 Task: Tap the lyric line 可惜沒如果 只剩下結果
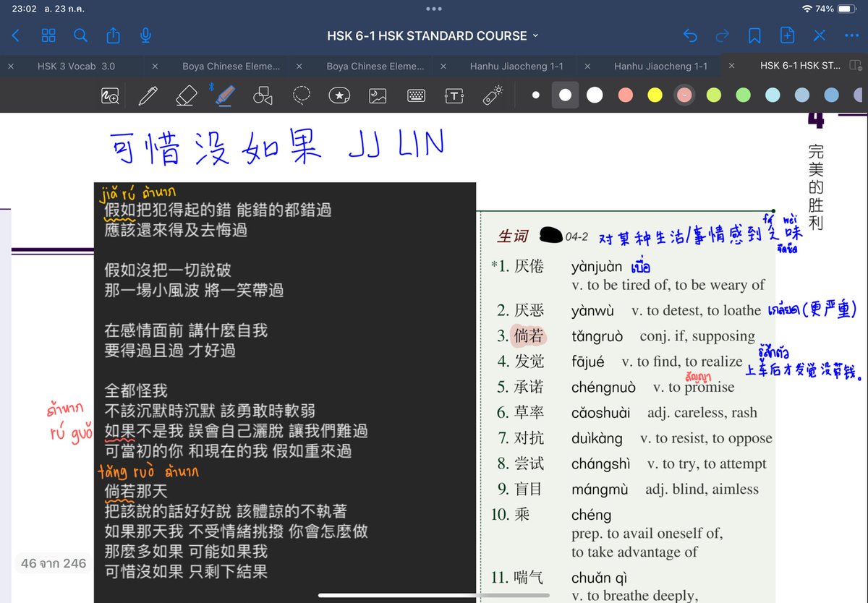point(186,571)
